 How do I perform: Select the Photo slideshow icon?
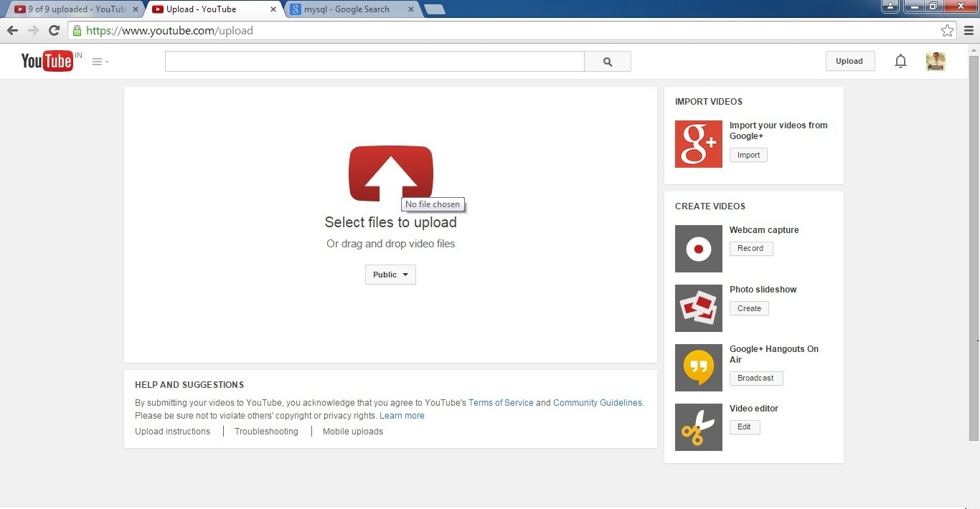[698, 308]
